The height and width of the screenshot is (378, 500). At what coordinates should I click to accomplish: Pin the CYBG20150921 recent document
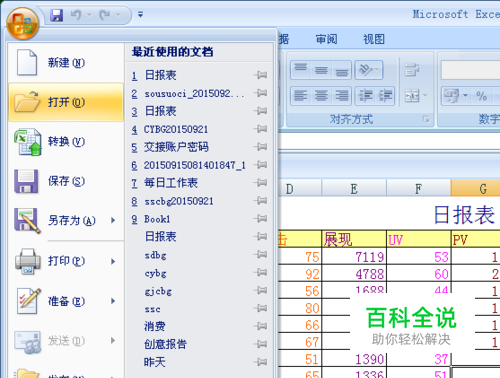point(261,129)
